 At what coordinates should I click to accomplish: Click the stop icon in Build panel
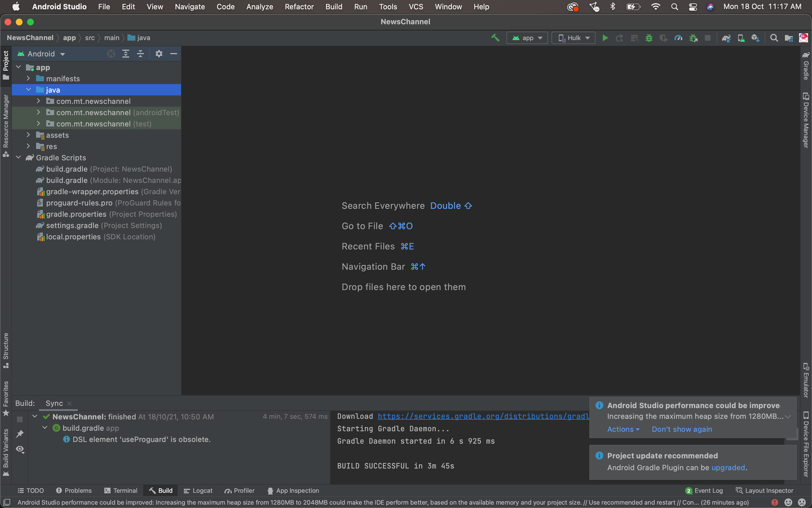point(20,420)
